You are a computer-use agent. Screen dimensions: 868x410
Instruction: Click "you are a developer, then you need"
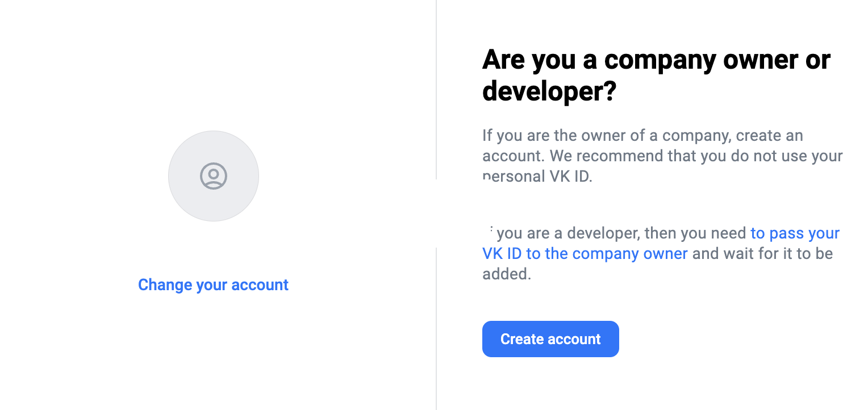[621, 233]
